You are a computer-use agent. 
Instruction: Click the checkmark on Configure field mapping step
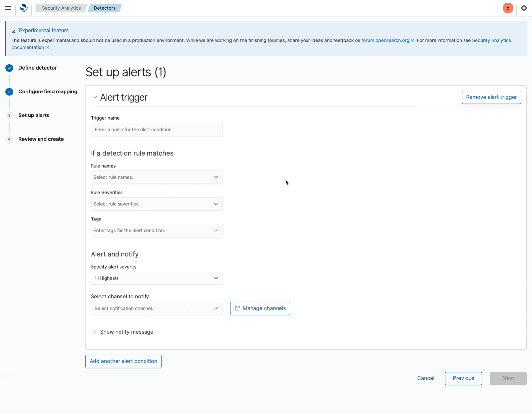coord(9,92)
